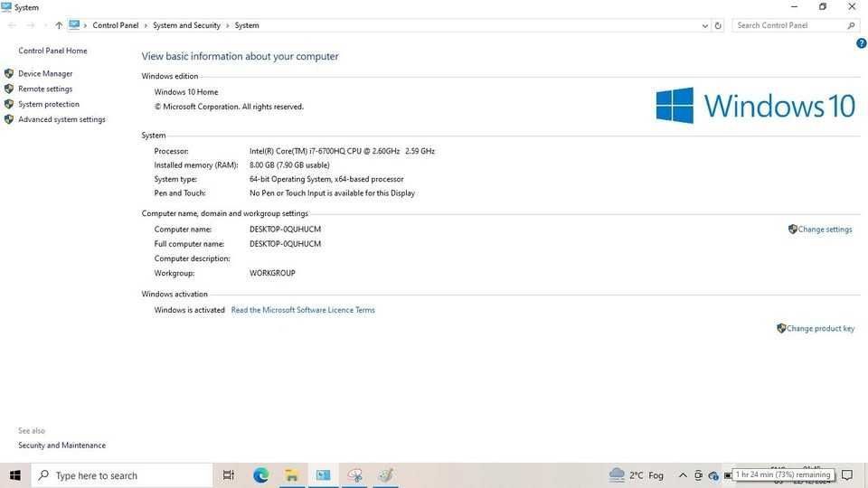Image resolution: width=868 pixels, height=488 pixels.
Task: Launch Microsoft Edge from the taskbar
Action: click(260, 474)
